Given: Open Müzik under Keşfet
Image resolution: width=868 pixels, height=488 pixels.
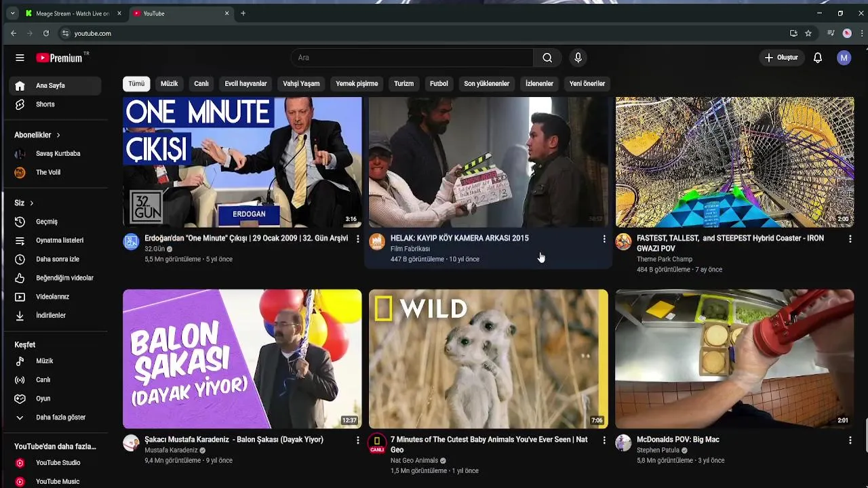Looking at the screenshot, I should 55,361.
